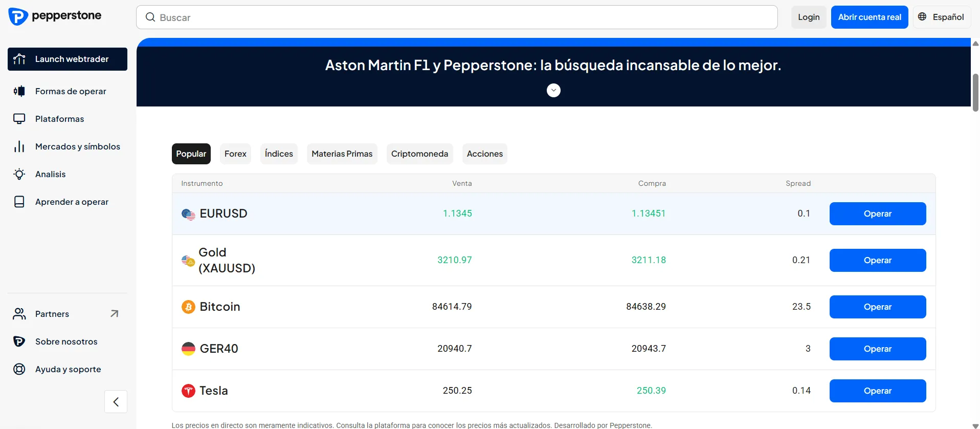Click the page vertical scrollbar thumb
This screenshot has width=980, height=429.
pyautogui.click(x=975, y=93)
